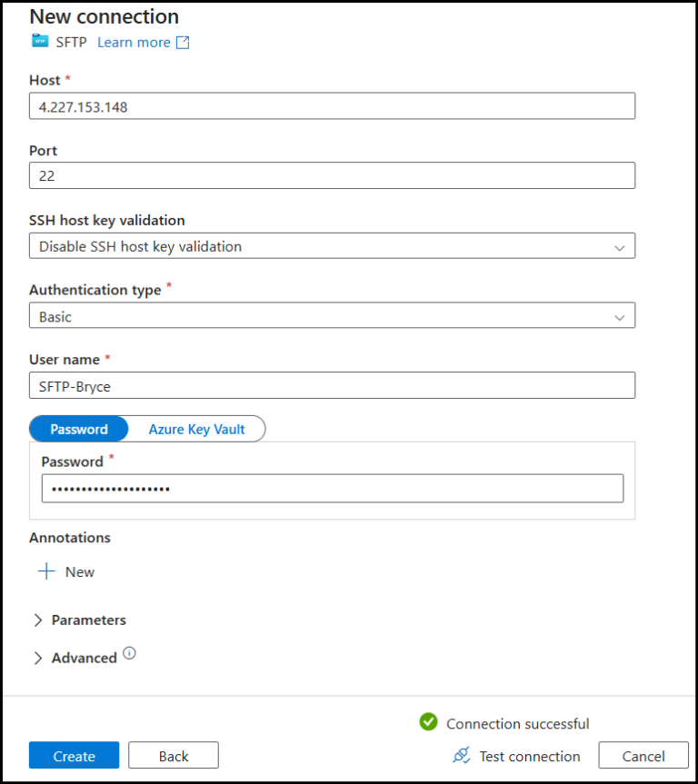
Task: Select the Password tab
Action: (x=78, y=429)
